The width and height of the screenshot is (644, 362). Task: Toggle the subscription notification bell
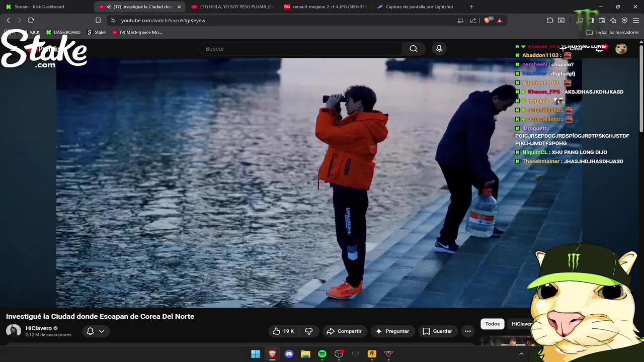tap(90, 331)
